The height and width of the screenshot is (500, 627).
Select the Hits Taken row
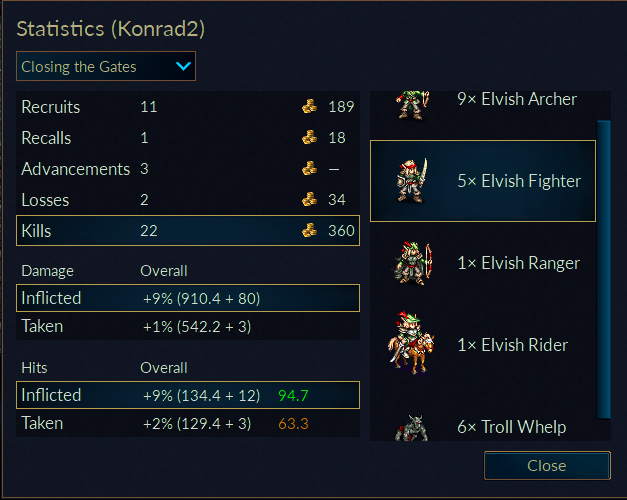pyautogui.click(x=188, y=423)
